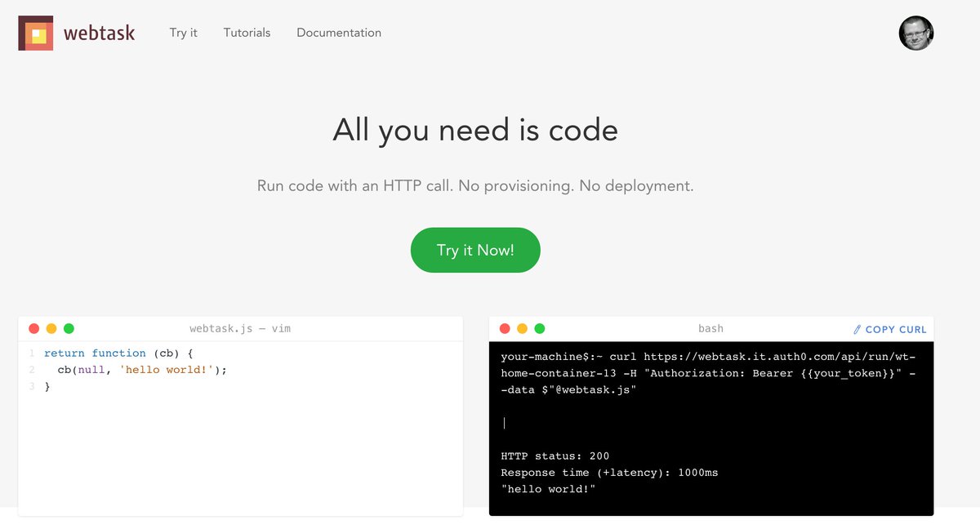Viewport: 980px width, 529px height.
Task: Click the red dot in the bash window
Action: (505, 328)
